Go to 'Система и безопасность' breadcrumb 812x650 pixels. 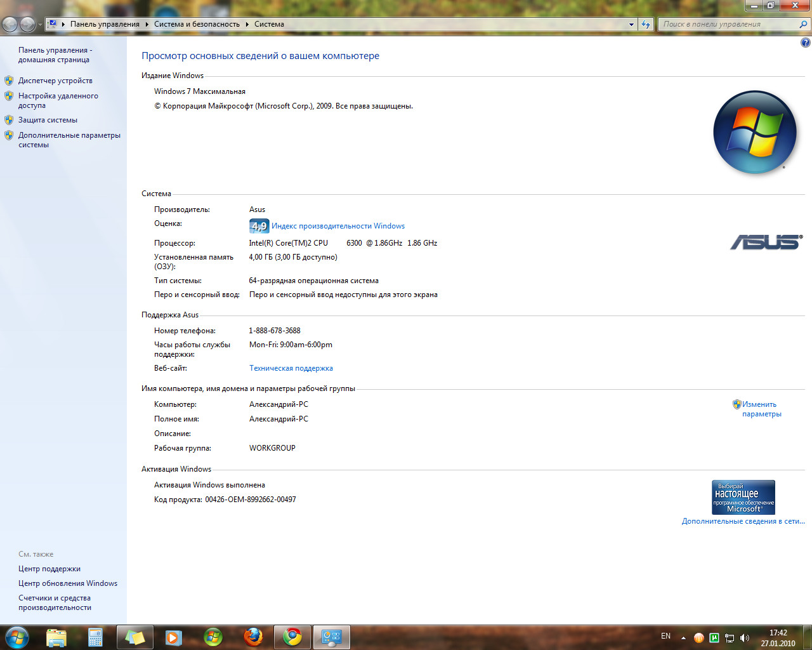[x=197, y=24]
